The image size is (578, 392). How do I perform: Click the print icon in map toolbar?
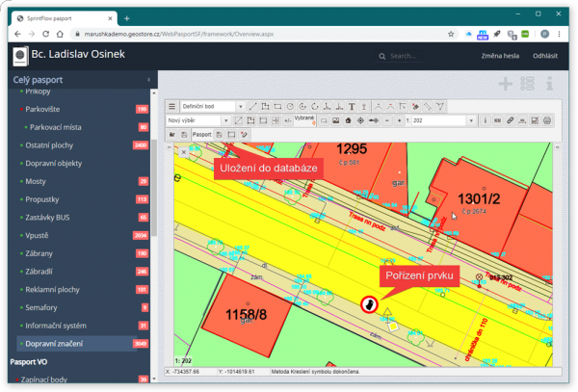tap(548, 120)
